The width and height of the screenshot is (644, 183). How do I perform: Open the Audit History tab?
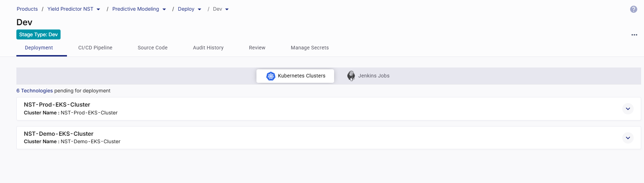pyautogui.click(x=208, y=48)
